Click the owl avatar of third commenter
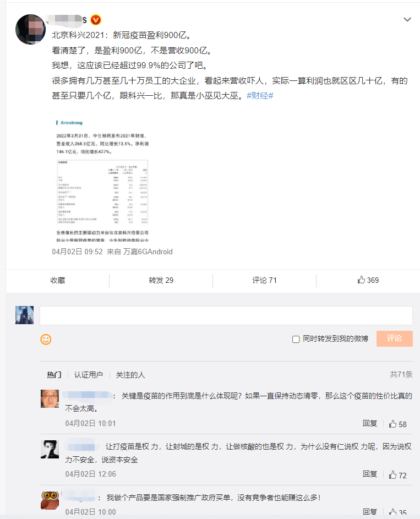The image size is (420, 519). (x=50, y=500)
